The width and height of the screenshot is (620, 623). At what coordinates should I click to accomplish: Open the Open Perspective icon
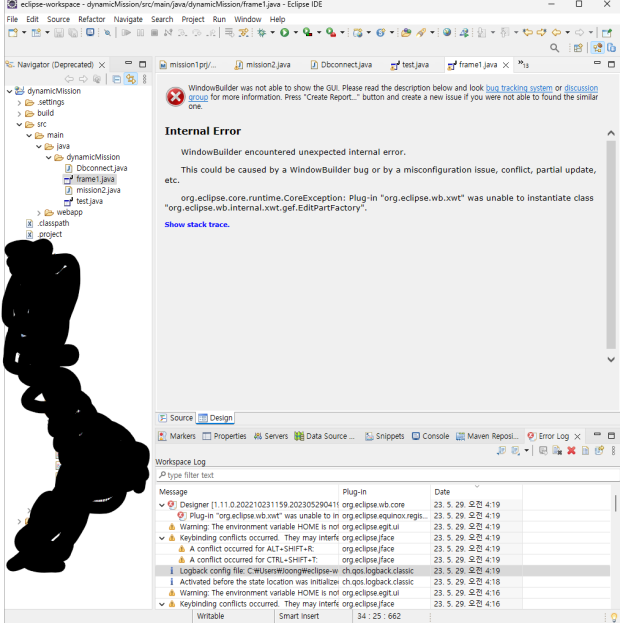point(578,48)
